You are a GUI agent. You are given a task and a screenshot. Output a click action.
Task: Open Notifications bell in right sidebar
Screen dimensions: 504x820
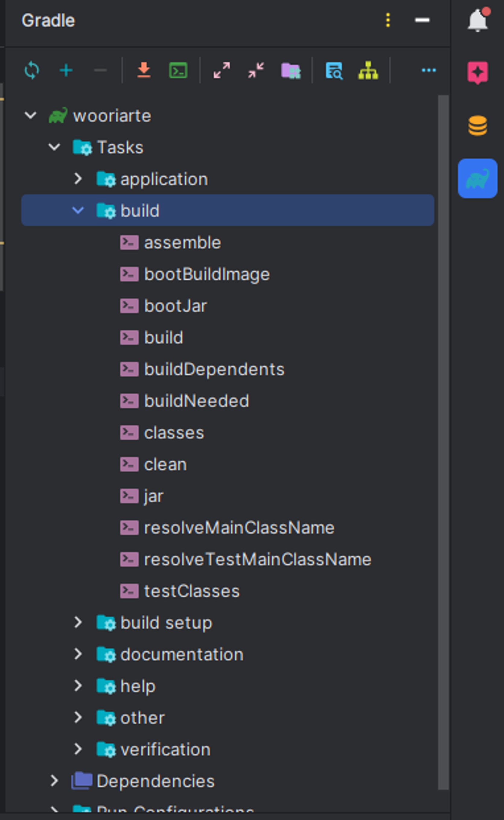pos(478,19)
